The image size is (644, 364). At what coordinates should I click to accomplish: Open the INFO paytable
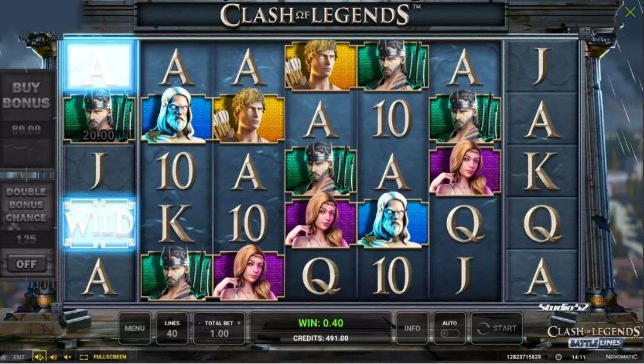[x=412, y=328]
